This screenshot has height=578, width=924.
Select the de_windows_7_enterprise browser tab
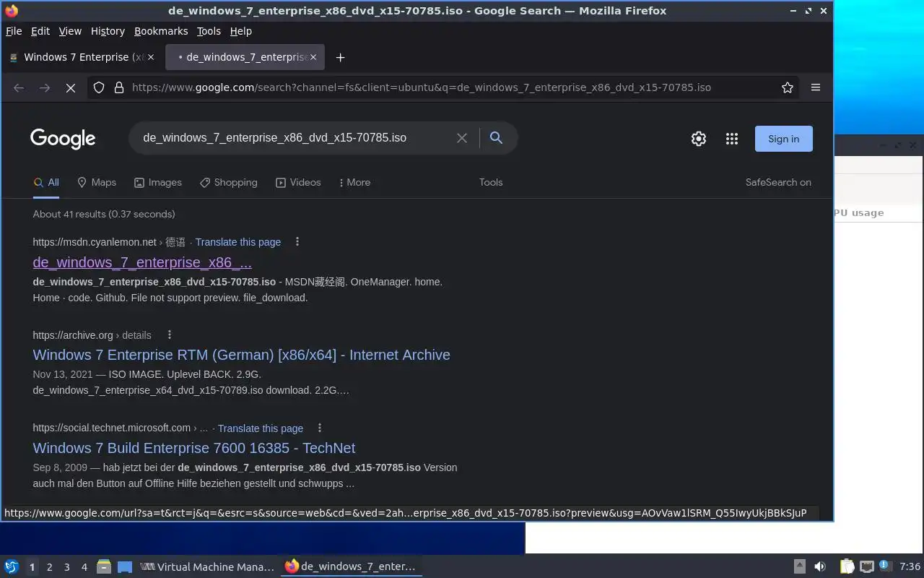[245, 57]
